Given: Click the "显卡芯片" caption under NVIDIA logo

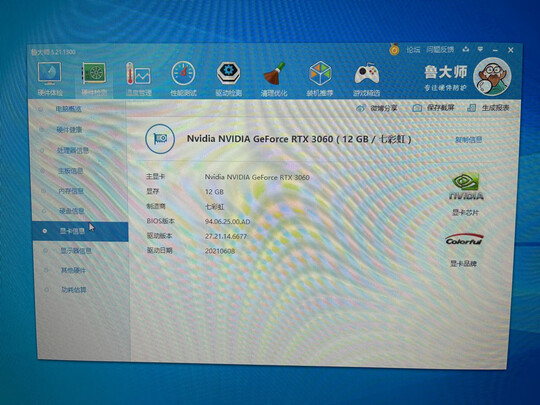Looking at the screenshot, I should tap(465, 213).
